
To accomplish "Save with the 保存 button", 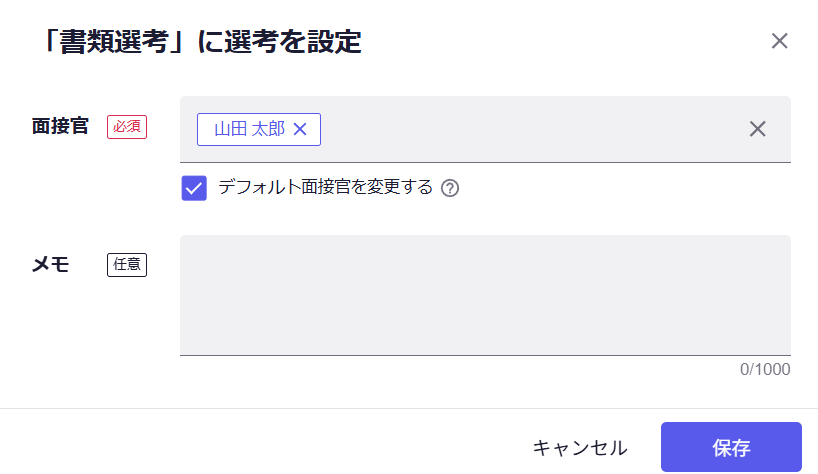I will point(731,447).
